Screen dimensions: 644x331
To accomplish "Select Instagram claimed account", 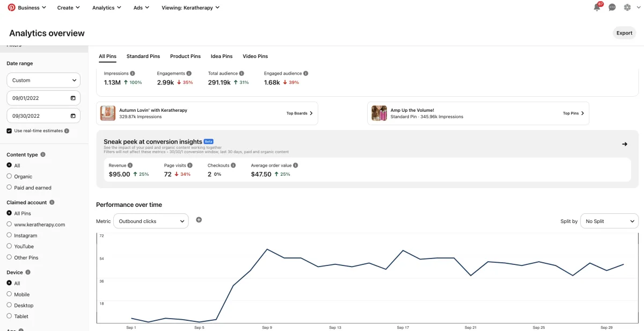I will click(9, 235).
